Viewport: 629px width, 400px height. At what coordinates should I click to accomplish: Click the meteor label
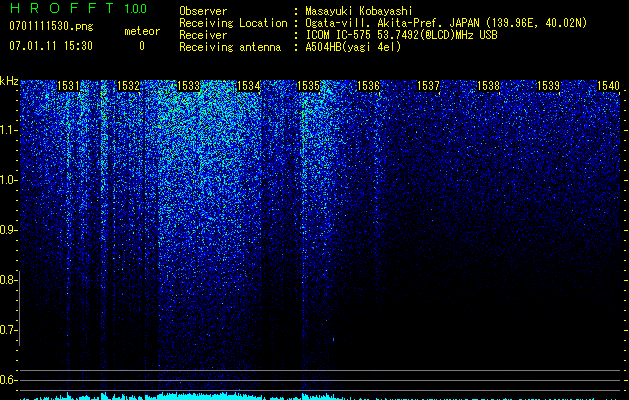tap(142, 31)
